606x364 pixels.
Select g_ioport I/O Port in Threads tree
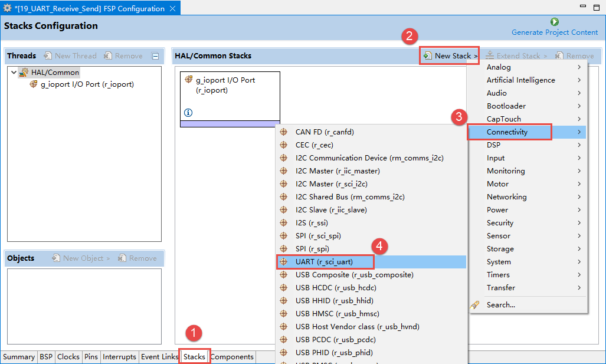(x=82, y=84)
